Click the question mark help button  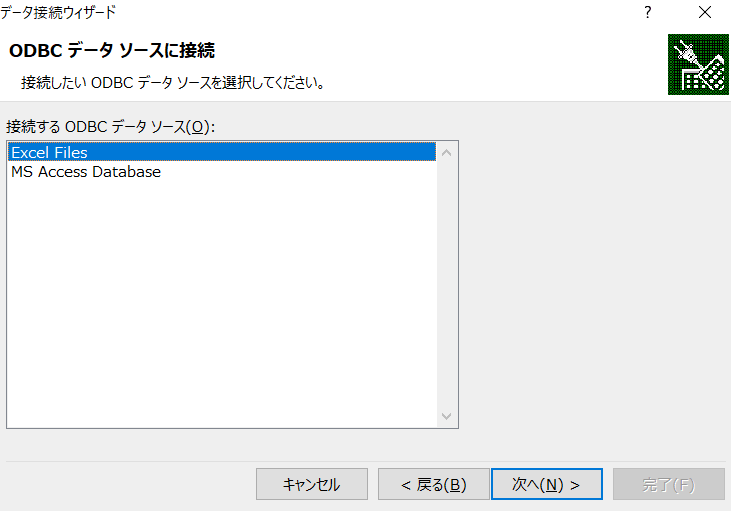[x=648, y=13]
